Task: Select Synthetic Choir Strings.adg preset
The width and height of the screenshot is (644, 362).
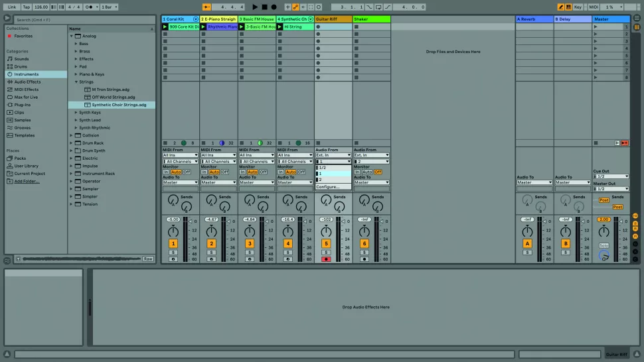Action: click(x=119, y=105)
